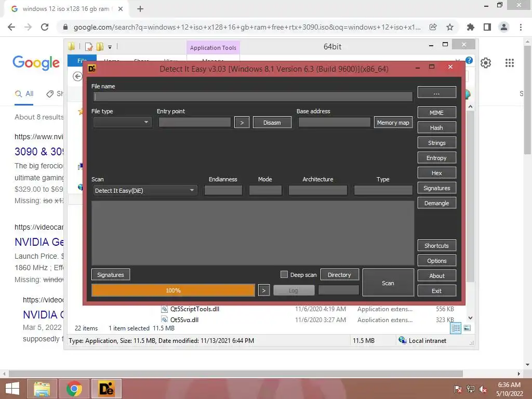The width and height of the screenshot is (532, 399).
Task: Select the All search results tab
Action: (24, 94)
